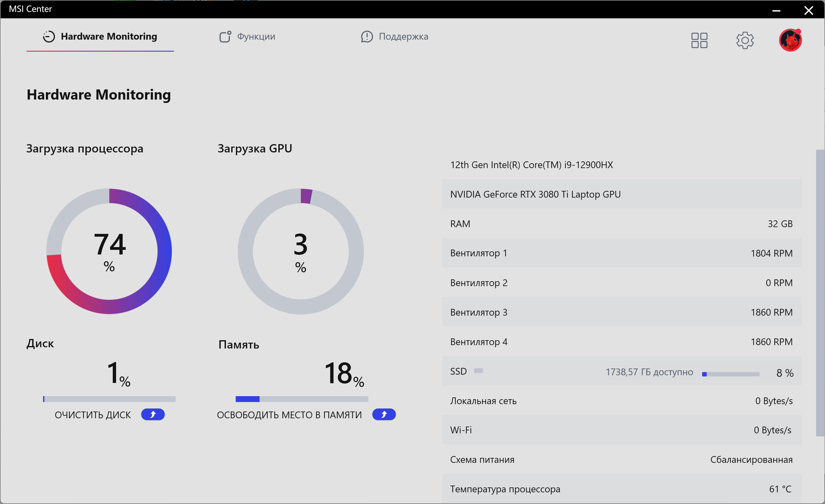825x504 pixels.
Task: Click the Hardware Monitoring gauge icon
Action: [49, 37]
